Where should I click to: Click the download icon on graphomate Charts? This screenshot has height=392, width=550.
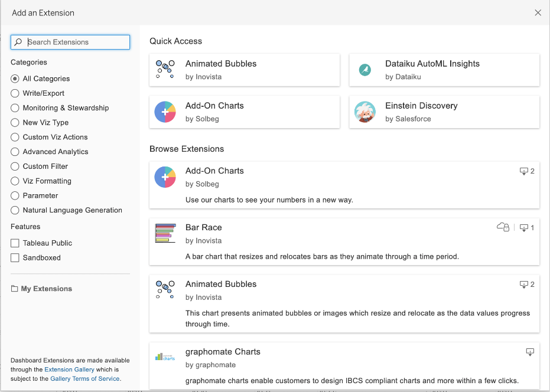point(530,352)
